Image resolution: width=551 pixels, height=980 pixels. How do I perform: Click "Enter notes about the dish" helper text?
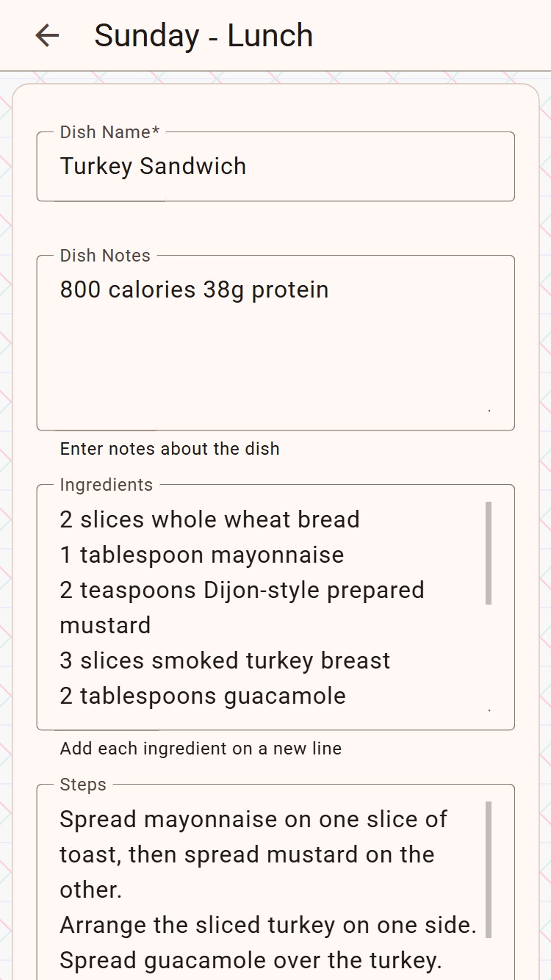click(170, 449)
